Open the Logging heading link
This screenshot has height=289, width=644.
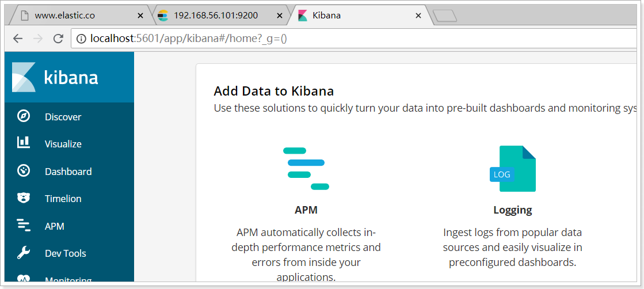513,210
